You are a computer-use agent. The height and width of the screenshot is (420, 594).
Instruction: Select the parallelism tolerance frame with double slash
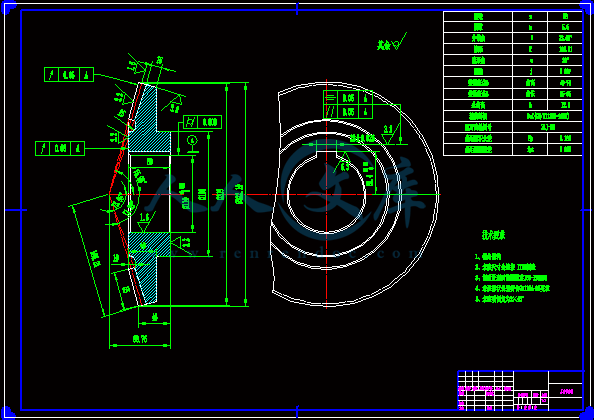348,111
